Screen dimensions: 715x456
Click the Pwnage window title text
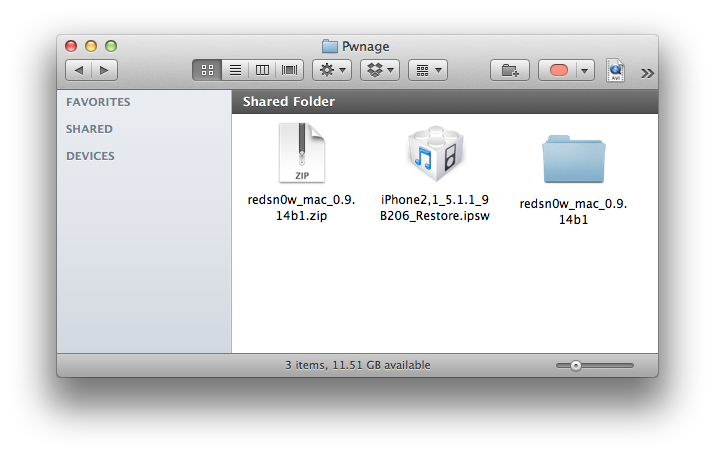pos(366,47)
